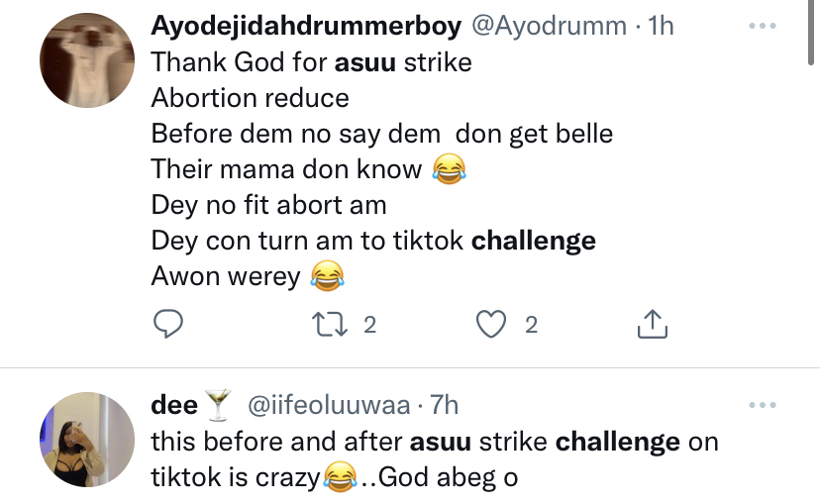820x504 pixels.
Task: View the retweet count of 2
Action: coord(369,325)
